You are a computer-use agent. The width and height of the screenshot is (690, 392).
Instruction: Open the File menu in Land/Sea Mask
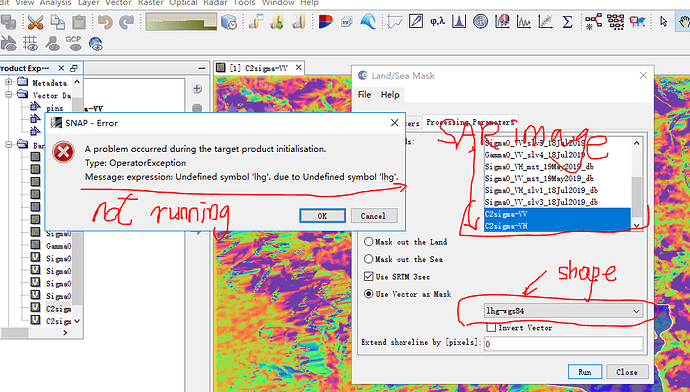[364, 95]
